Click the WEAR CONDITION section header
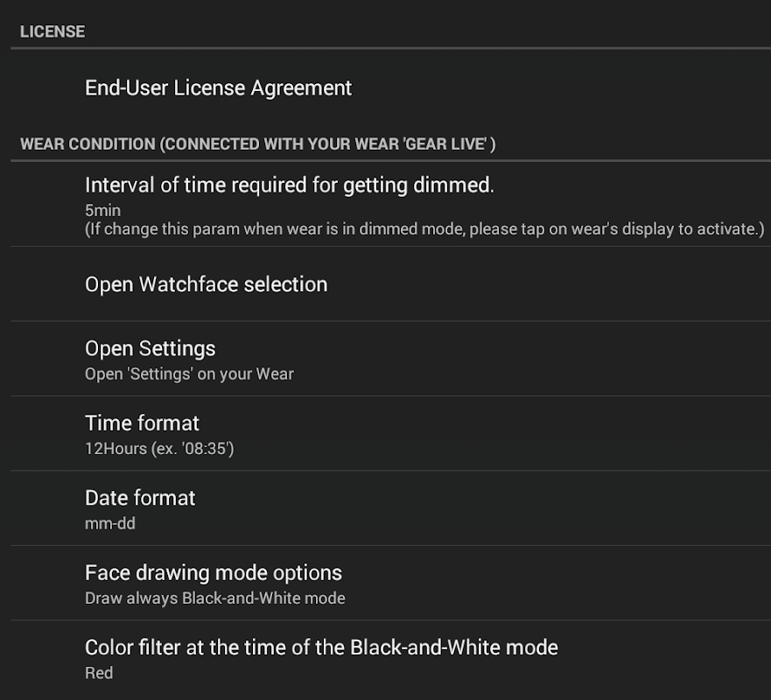The height and width of the screenshot is (700, 771). [88, 143]
